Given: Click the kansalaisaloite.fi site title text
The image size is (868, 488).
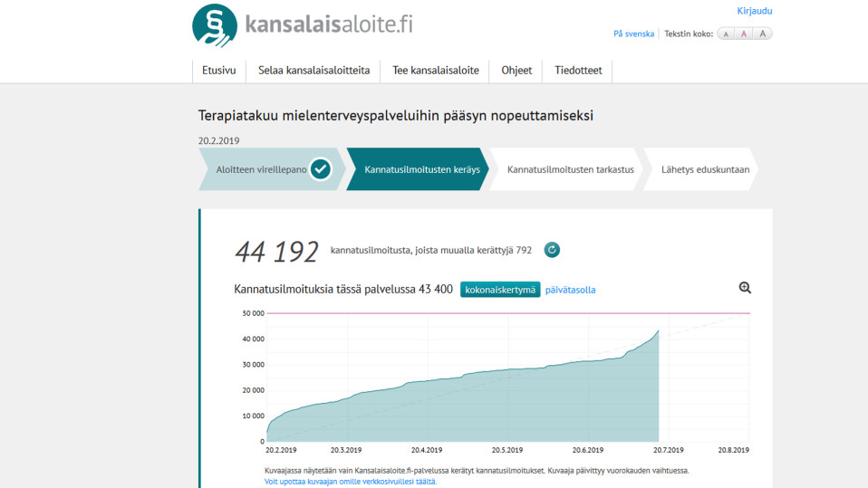Looking at the screenshot, I should [329, 24].
